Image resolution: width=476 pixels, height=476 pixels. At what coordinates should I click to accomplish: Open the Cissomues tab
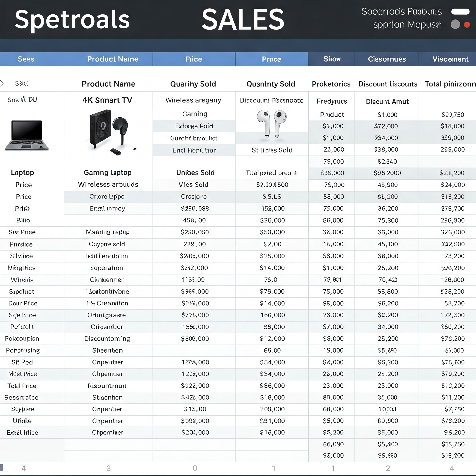coord(387,59)
